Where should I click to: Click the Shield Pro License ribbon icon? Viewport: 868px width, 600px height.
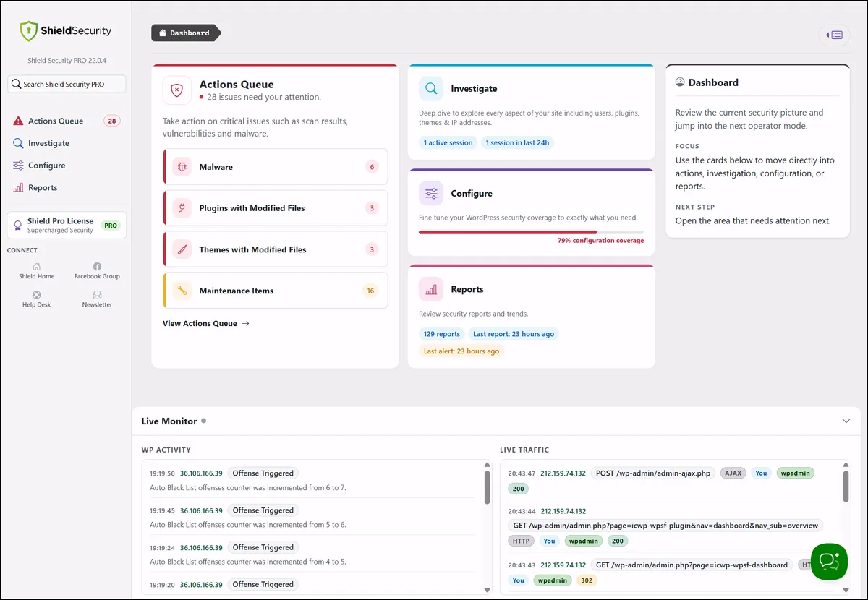pyautogui.click(x=17, y=226)
